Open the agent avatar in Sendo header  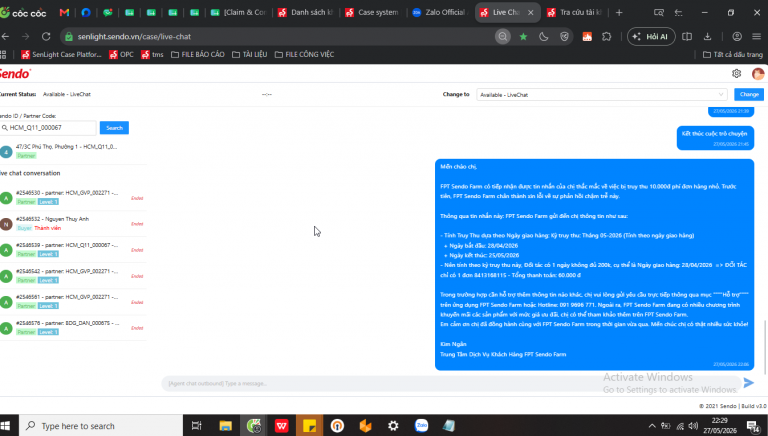(x=758, y=74)
